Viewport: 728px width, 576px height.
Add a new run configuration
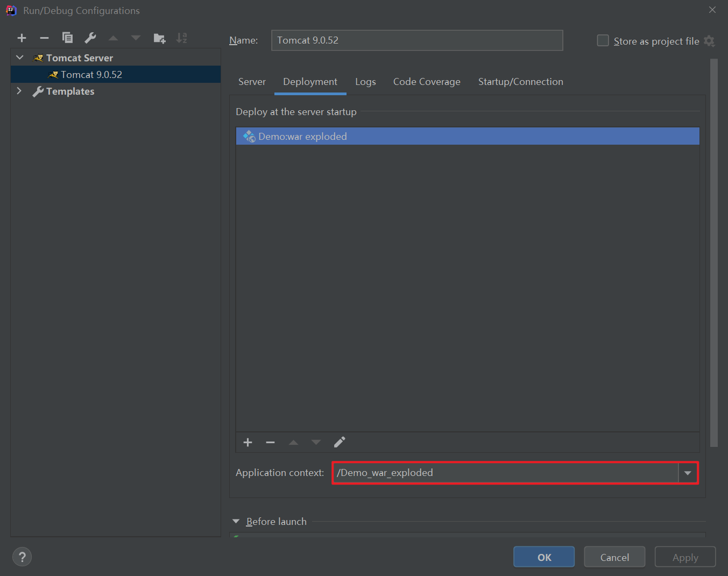pos(22,38)
